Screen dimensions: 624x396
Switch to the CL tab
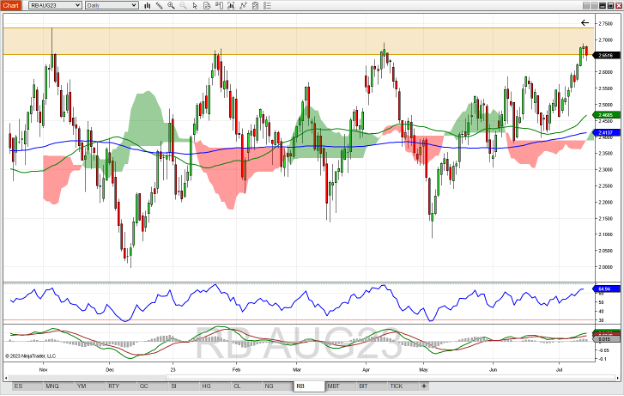click(x=247, y=386)
